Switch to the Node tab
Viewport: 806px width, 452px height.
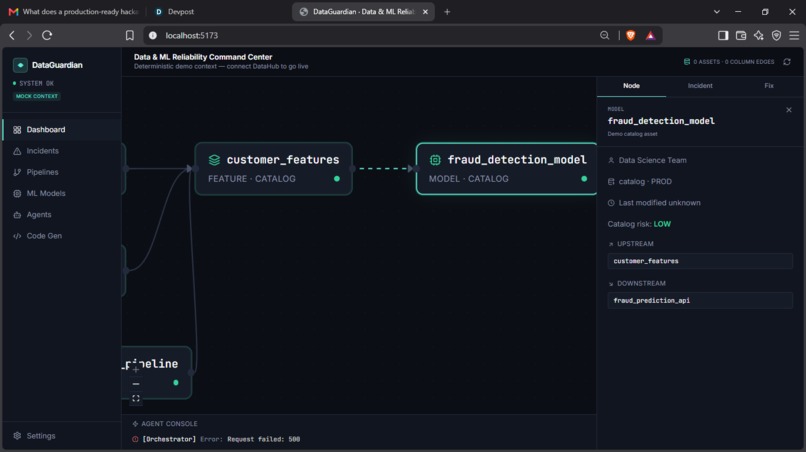(631, 86)
